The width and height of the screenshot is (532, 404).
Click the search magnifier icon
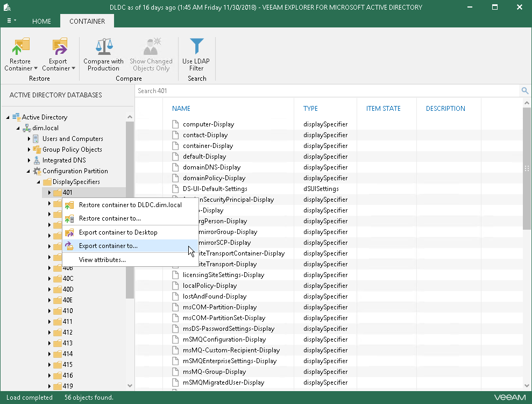[524, 91]
